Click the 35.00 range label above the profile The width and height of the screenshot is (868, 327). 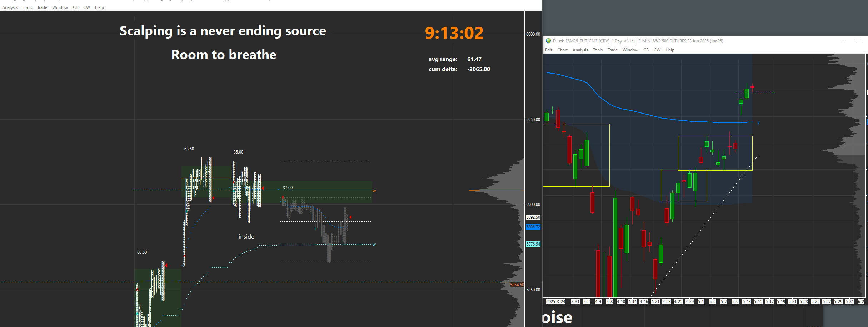tap(238, 152)
